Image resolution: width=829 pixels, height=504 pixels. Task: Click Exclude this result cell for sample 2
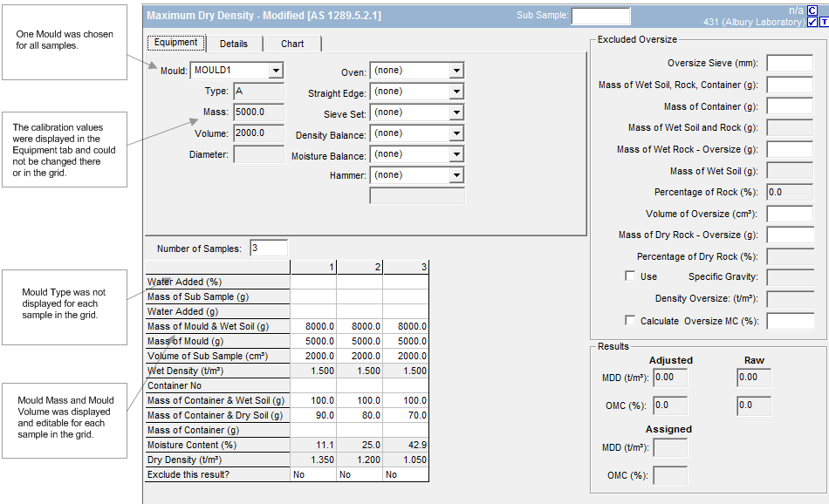360,475
